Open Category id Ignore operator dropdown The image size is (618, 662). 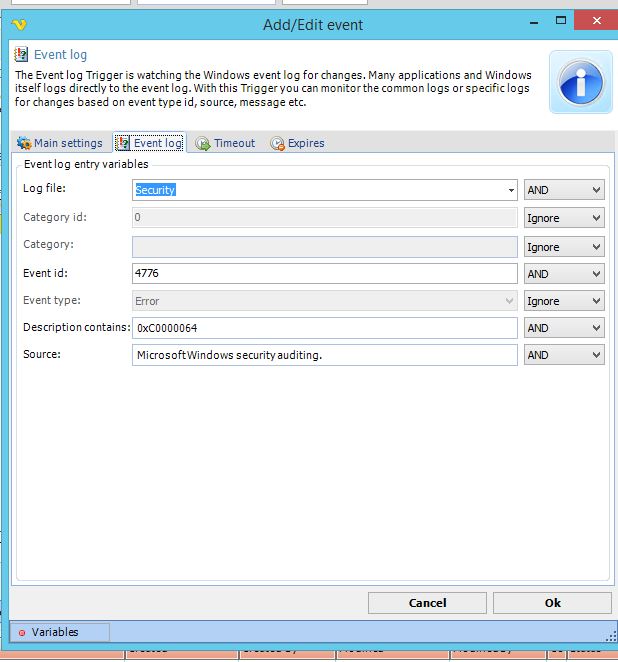pyautogui.click(x=564, y=218)
